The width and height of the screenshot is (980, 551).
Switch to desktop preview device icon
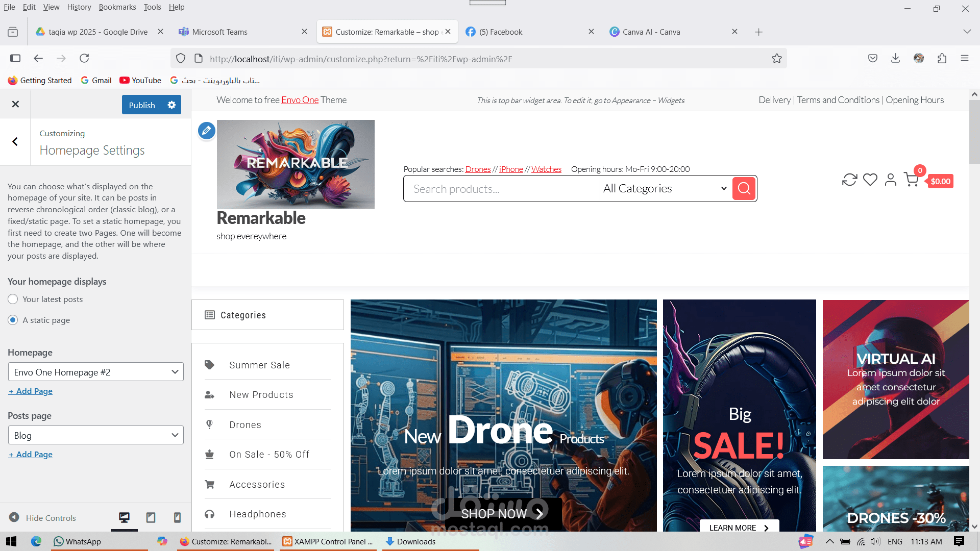coord(124,517)
